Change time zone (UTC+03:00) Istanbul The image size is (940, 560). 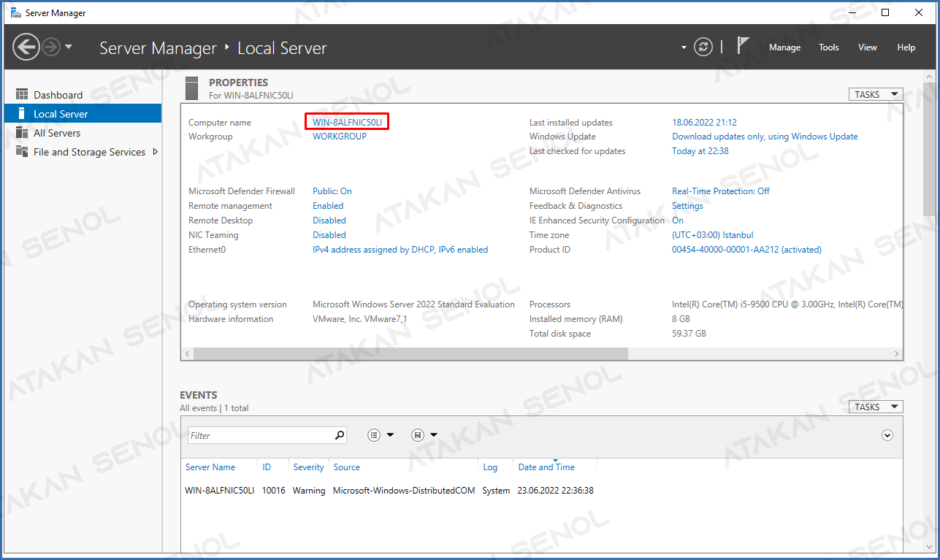[712, 235]
